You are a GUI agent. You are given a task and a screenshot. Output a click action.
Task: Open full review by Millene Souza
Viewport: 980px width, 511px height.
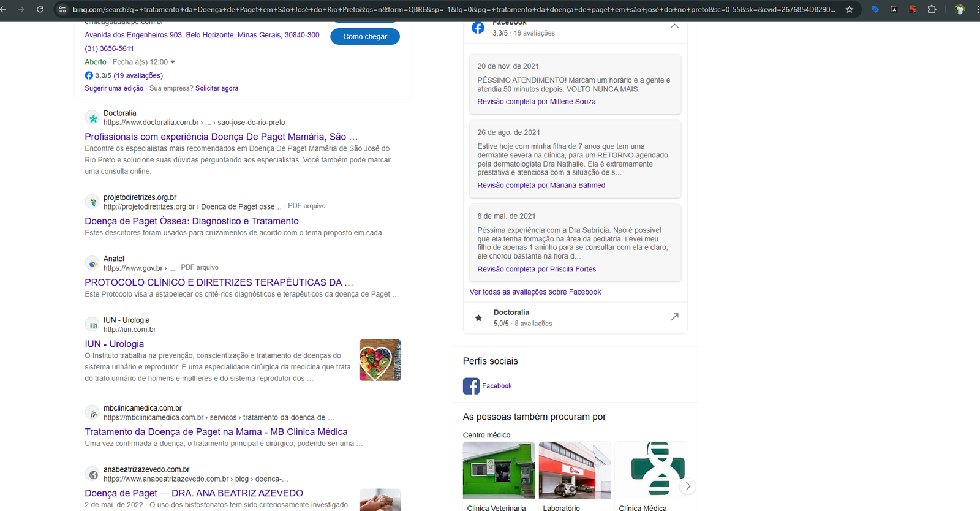(537, 102)
